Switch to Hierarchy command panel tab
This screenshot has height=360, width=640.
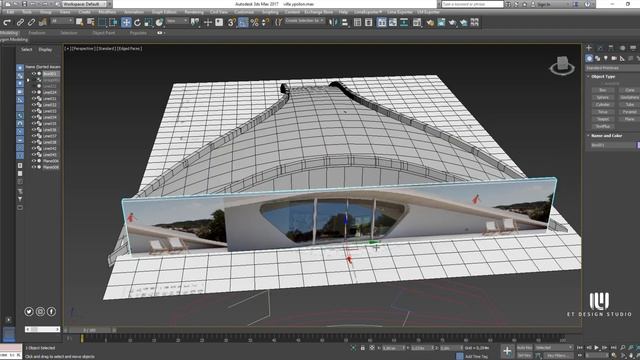(x=611, y=48)
